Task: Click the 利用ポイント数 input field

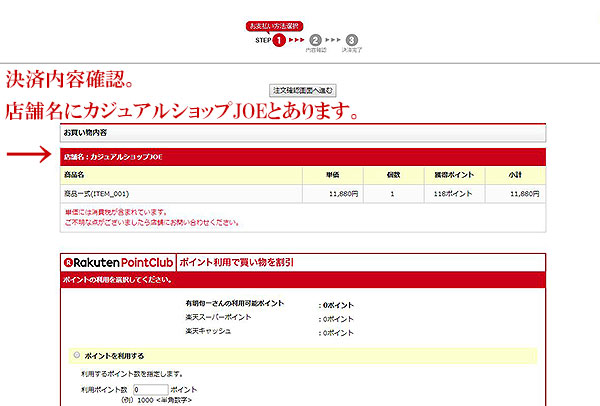Action: pyautogui.click(x=150, y=390)
